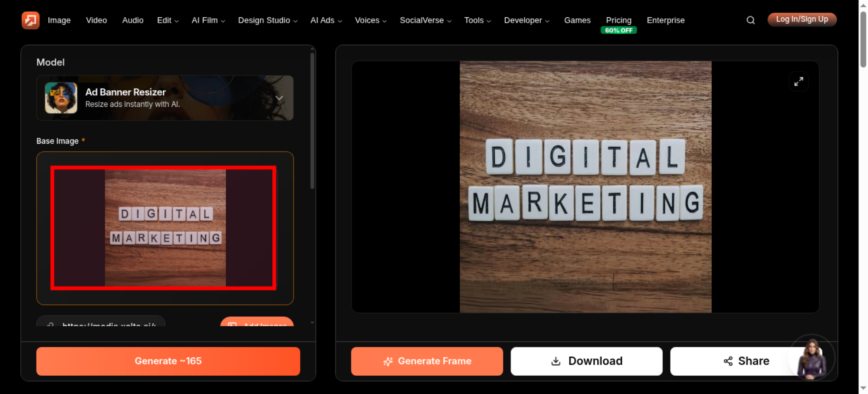Viewport: 868px width, 394px height.
Task: Click the orange site logo icon
Action: click(x=30, y=20)
